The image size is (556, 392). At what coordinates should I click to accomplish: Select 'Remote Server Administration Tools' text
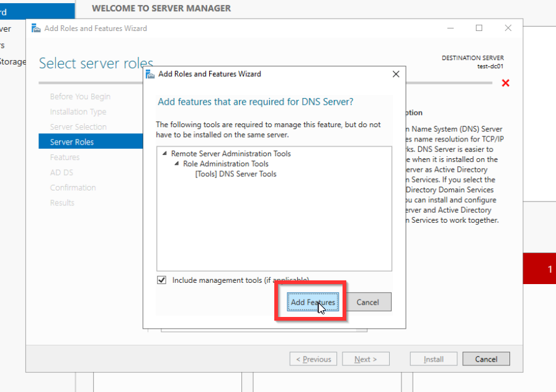pos(231,153)
